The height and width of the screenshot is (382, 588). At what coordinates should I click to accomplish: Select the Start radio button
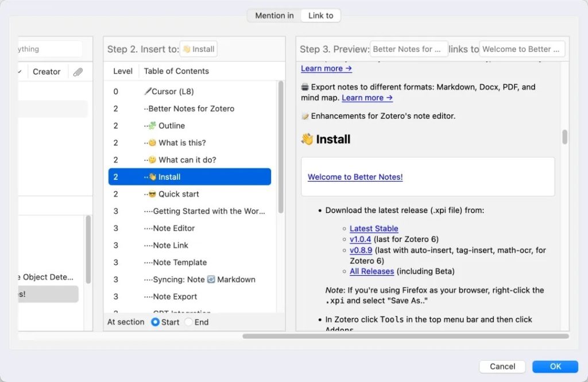155,322
